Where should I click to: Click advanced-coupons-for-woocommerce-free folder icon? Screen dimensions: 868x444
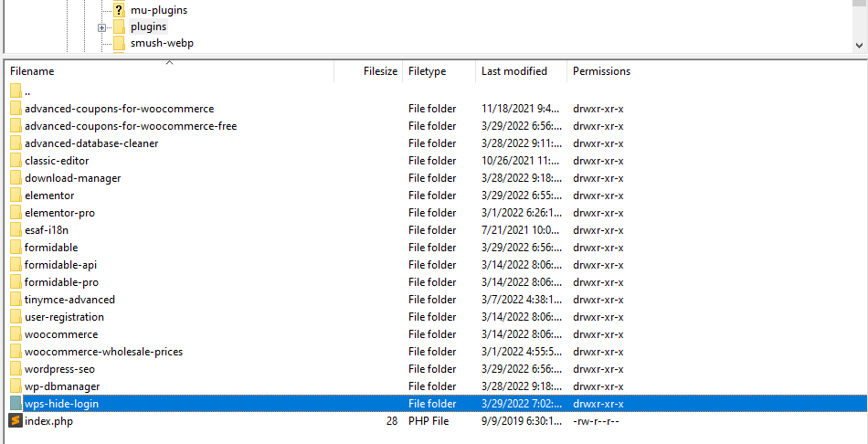point(16,126)
